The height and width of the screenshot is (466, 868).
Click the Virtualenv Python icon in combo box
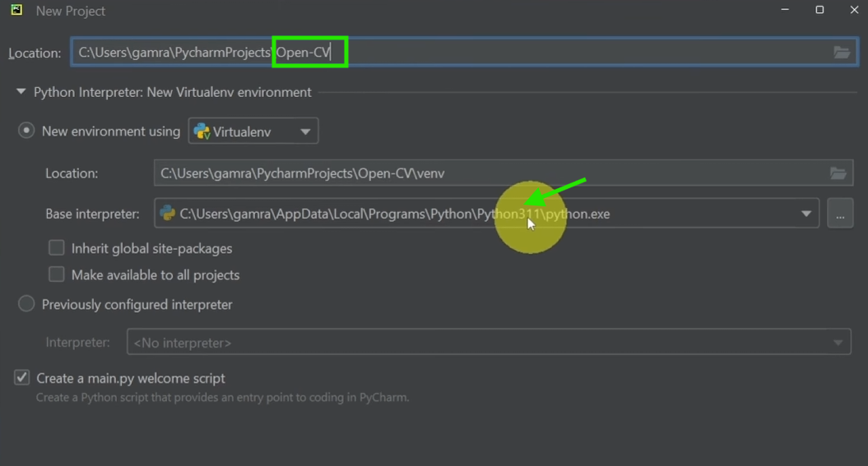(202, 131)
